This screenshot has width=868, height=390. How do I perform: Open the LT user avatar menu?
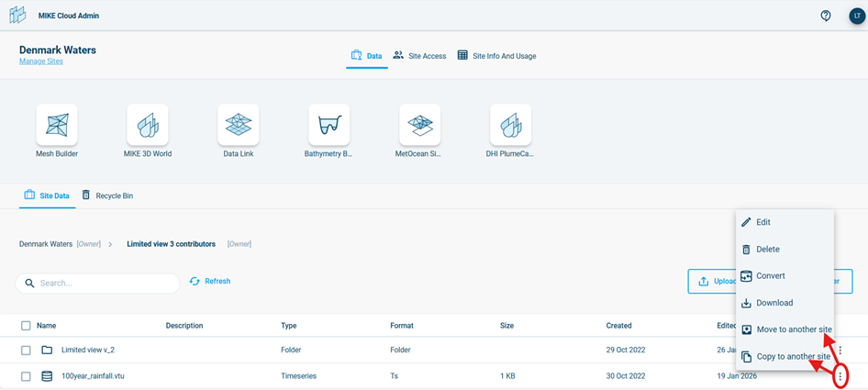[856, 16]
